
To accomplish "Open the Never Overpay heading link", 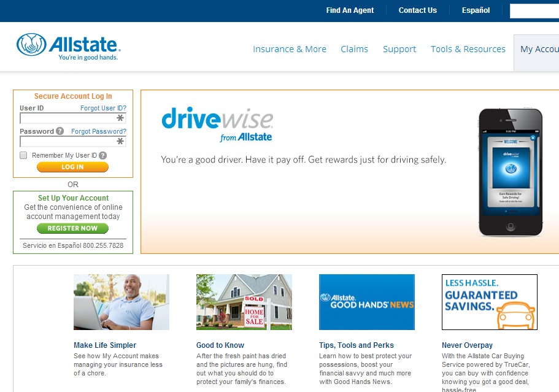I will [x=468, y=345].
